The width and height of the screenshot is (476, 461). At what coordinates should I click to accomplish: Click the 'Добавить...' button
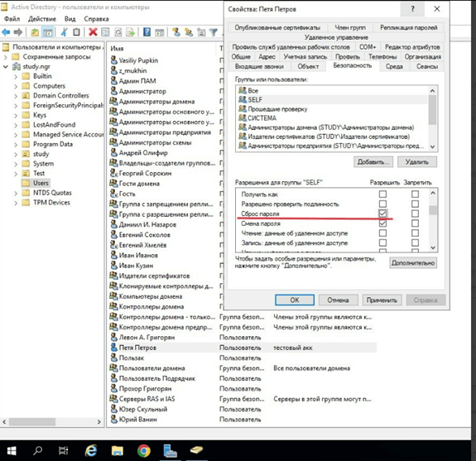click(373, 161)
